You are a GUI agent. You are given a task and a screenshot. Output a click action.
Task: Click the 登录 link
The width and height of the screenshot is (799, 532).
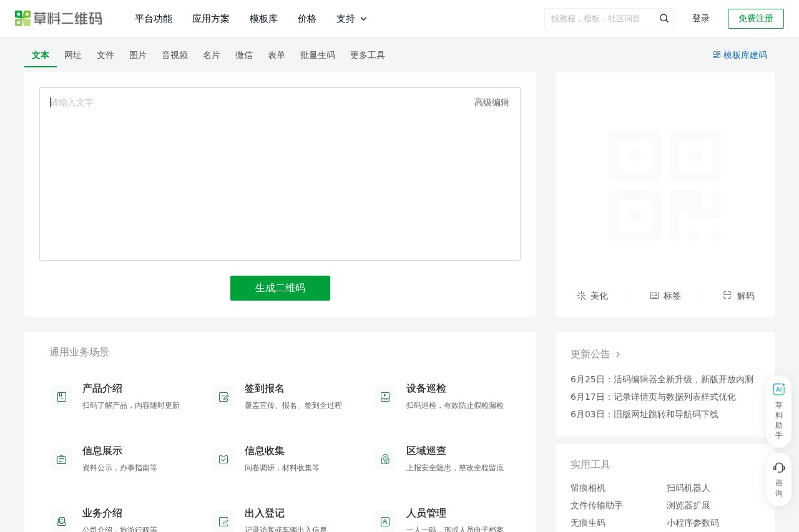[701, 19]
